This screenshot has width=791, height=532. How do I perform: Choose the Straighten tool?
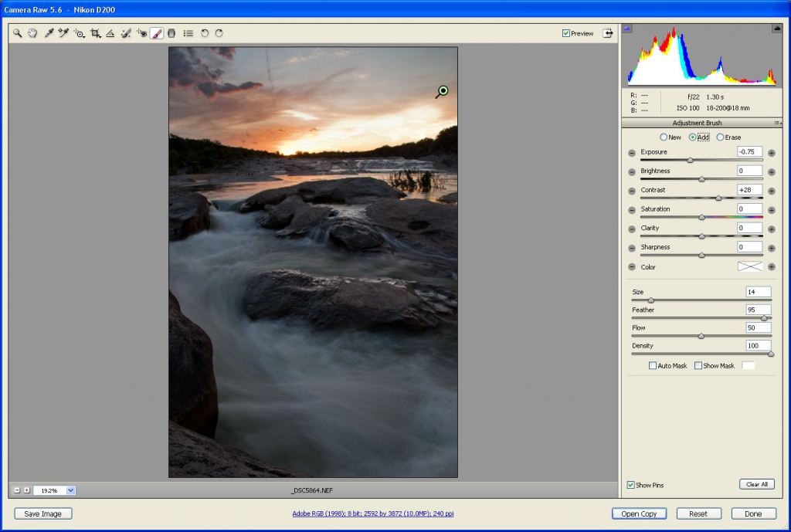coord(110,33)
